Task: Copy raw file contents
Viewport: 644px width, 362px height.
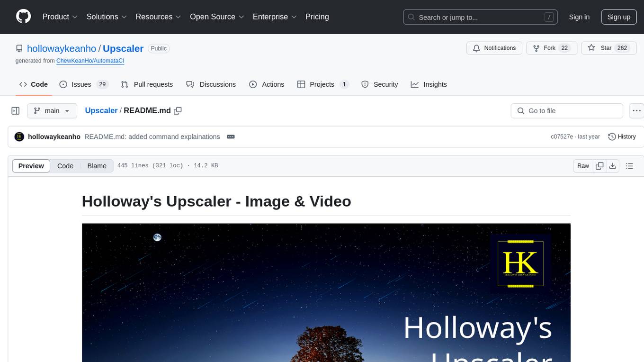Action: pos(599,166)
